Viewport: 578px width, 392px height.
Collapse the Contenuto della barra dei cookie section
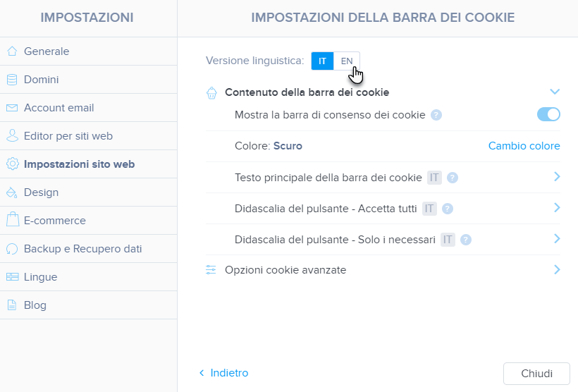tap(555, 92)
